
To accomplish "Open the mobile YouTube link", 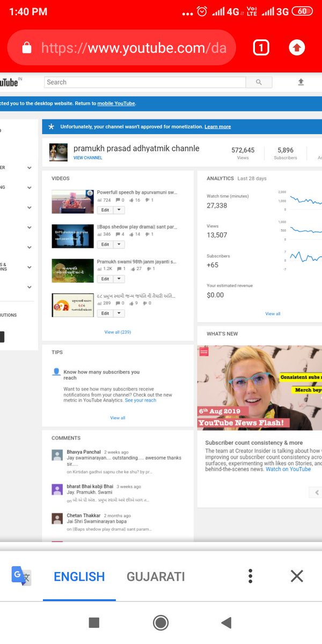I will tap(116, 103).
